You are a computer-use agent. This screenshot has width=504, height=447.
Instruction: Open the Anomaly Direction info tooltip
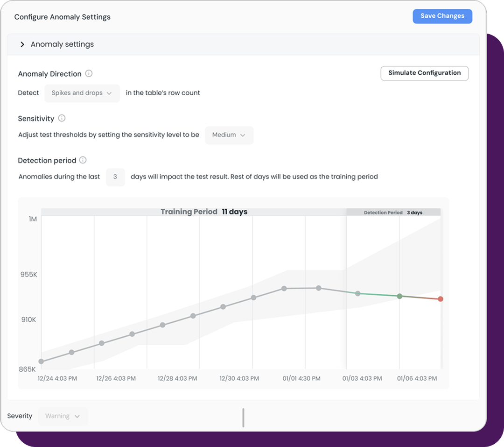click(x=90, y=73)
